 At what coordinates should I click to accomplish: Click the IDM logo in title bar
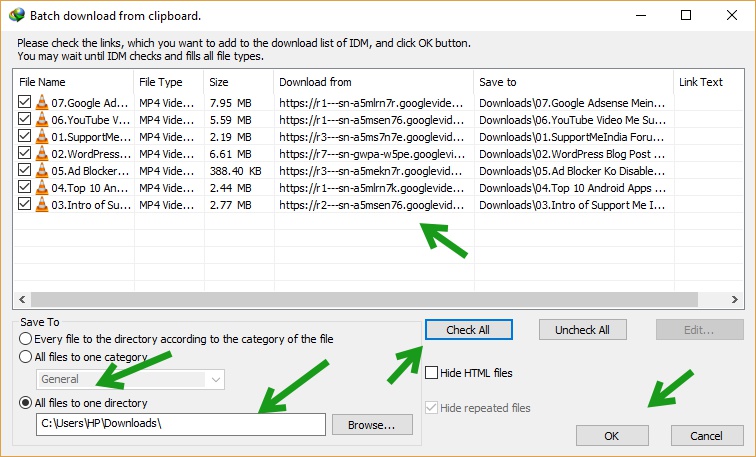(x=16, y=15)
